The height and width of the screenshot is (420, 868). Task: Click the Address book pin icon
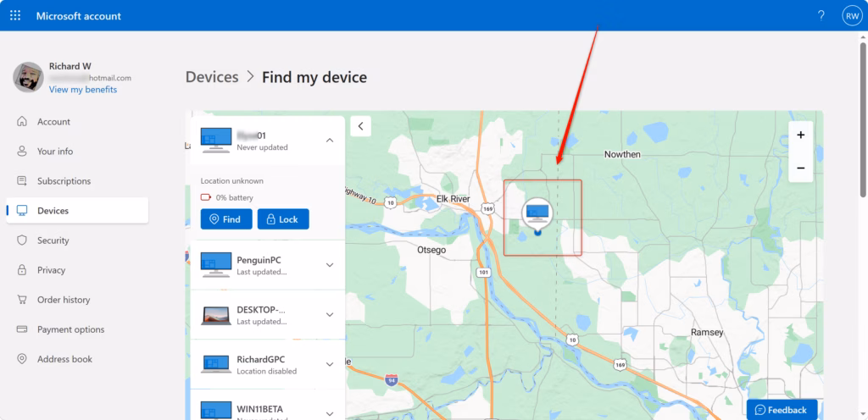(22, 359)
